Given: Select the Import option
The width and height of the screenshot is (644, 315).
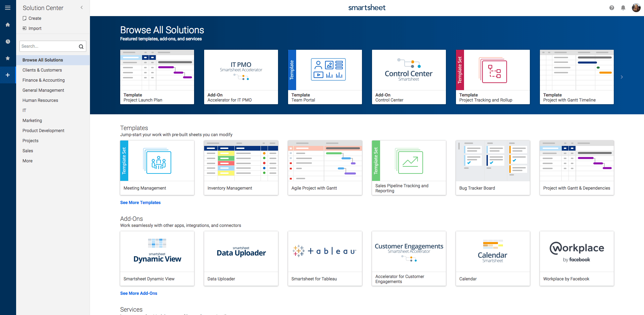Looking at the screenshot, I should (x=35, y=28).
